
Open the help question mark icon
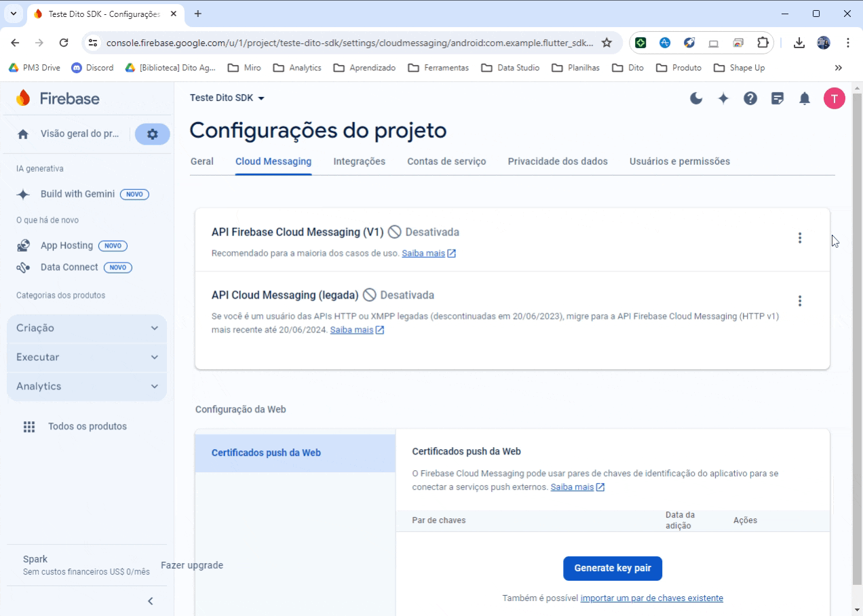point(750,98)
